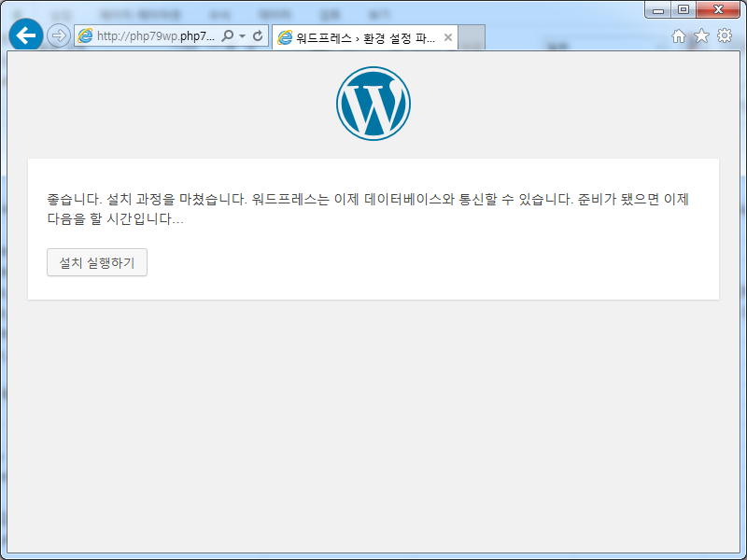Click the text '다음을 할 시간입니다…'
The height and width of the screenshot is (560, 747).
(115, 219)
